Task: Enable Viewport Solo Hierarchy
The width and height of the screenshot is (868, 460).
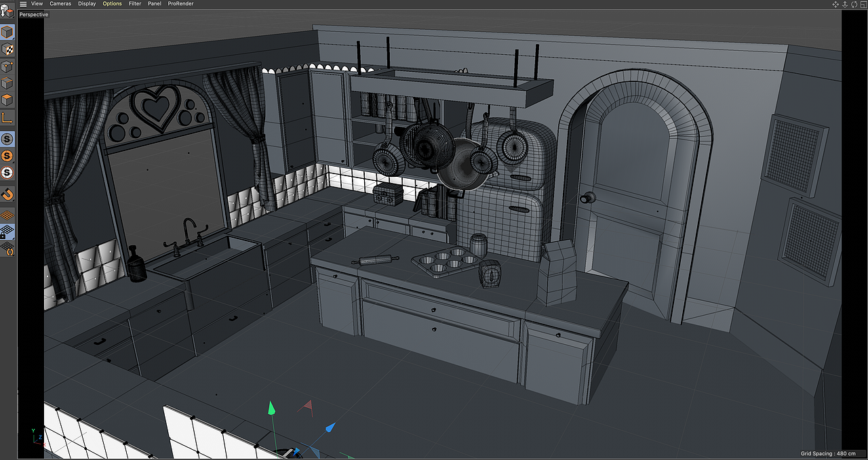Action: [7, 173]
